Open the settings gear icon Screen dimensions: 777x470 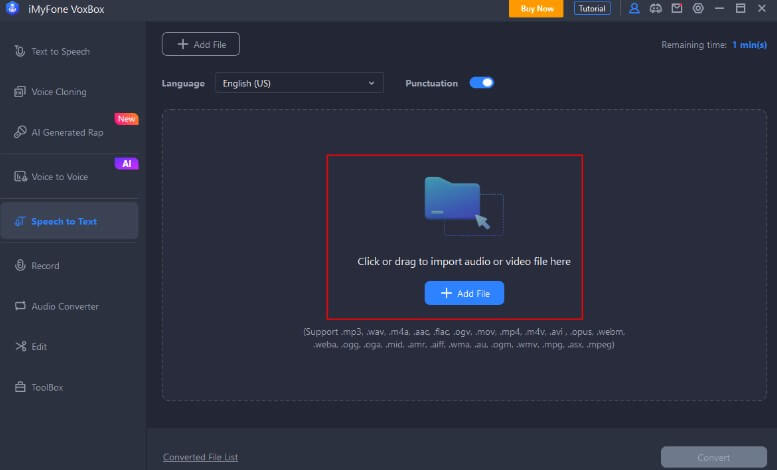698,8
